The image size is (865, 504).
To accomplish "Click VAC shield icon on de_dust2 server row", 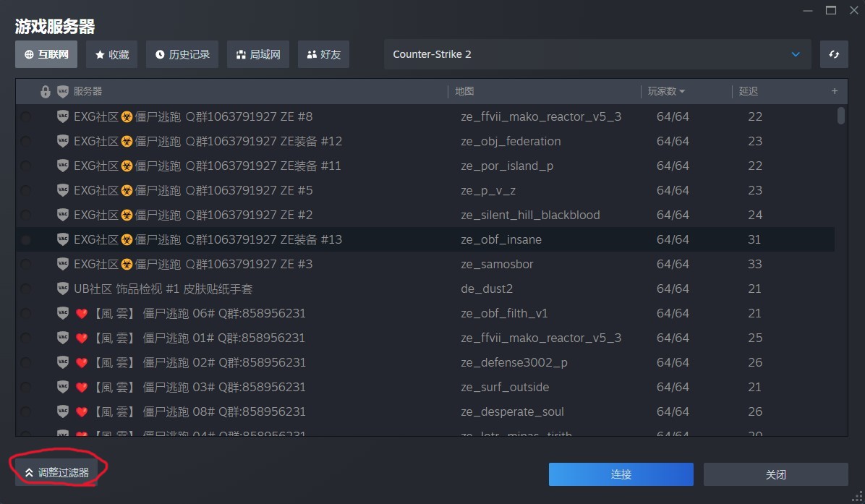I will click(x=63, y=289).
